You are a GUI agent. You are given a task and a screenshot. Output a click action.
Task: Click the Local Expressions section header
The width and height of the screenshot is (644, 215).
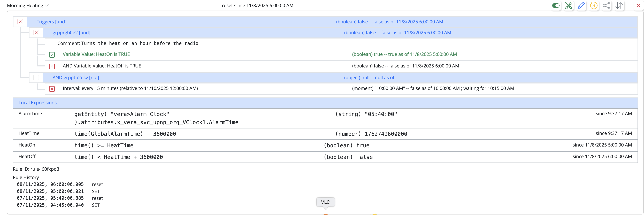click(37, 103)
